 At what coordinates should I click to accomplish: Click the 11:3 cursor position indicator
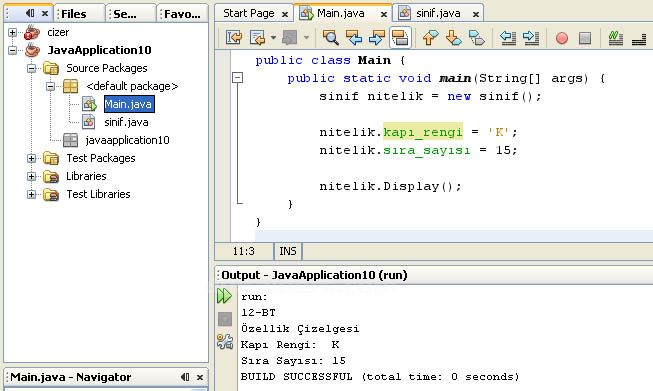244,251
